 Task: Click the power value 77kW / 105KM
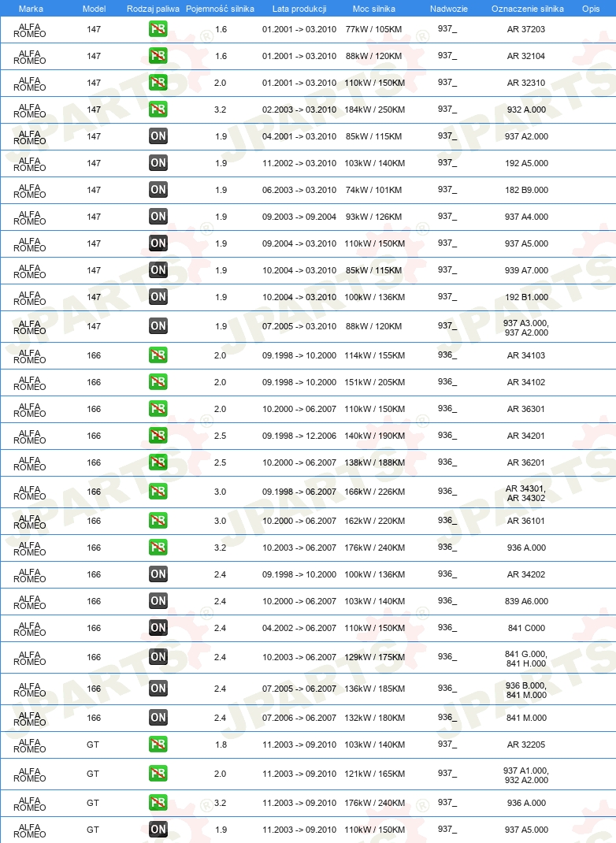(x=374, y=29)
